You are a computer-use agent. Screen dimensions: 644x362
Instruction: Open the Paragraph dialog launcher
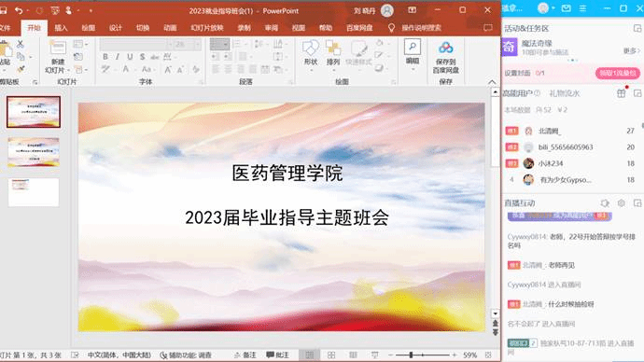tap(290, 82)
